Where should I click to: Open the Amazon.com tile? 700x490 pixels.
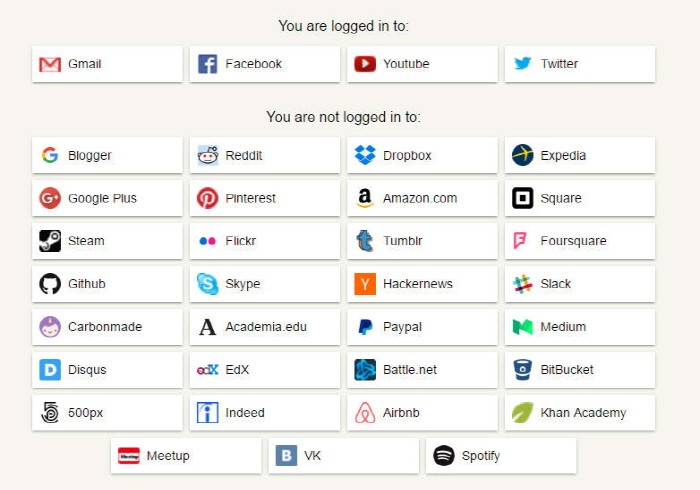(x=422, y=198)
